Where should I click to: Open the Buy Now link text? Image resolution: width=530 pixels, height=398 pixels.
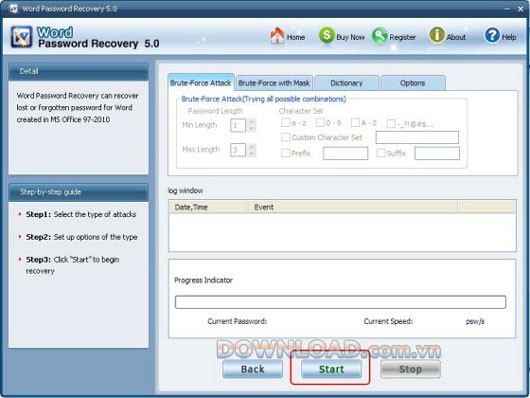pos(350,37)
